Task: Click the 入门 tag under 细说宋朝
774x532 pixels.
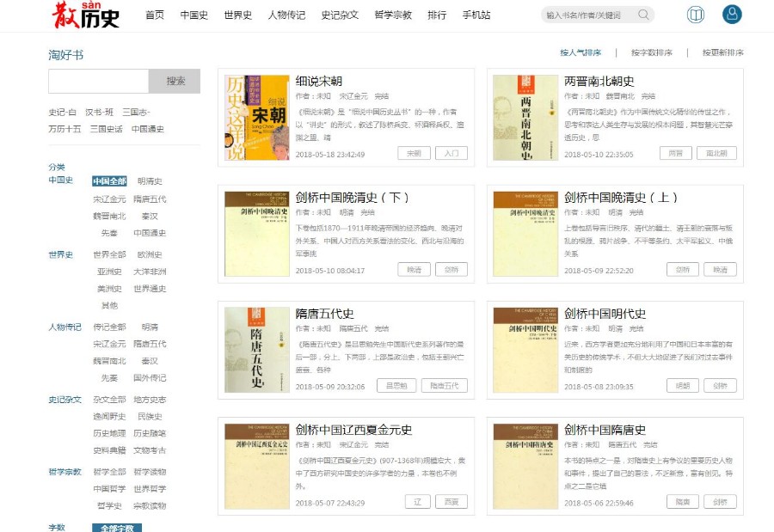Action: (x=453, y=153)
